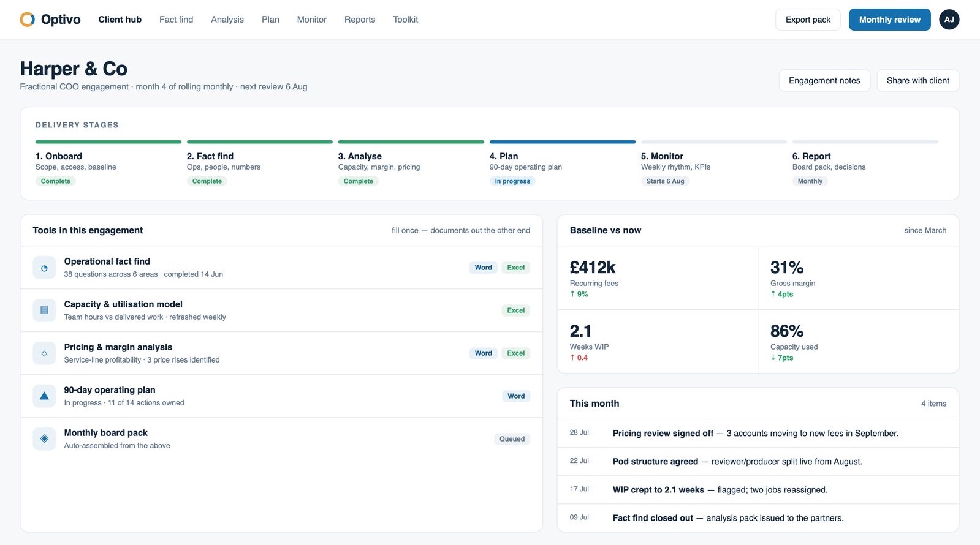Open the WIP crept to 2.1 weeks entry
Image resolution: width=980 pixels, height=545 pixels.
758,490
